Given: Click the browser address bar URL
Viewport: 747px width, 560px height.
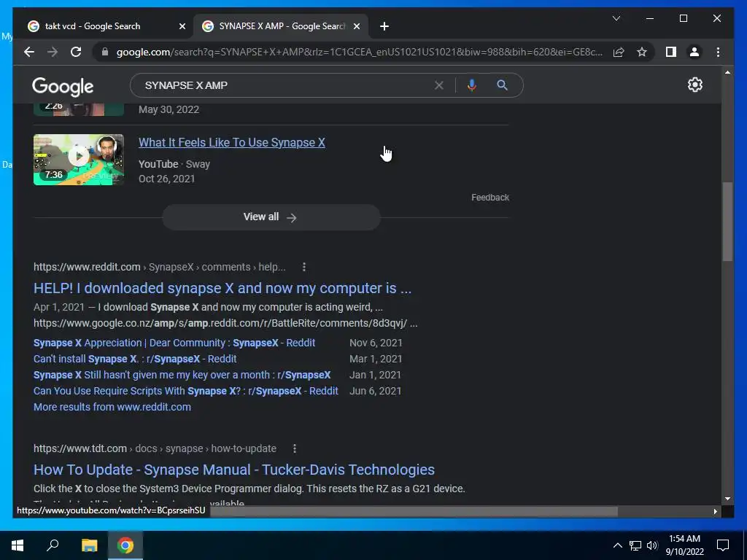Looking at the screenshot, I should tap(360, 52).
